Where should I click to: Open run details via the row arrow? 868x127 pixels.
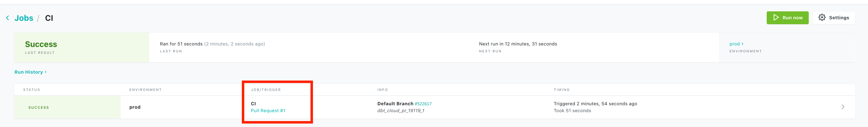(x=843, y=107)
